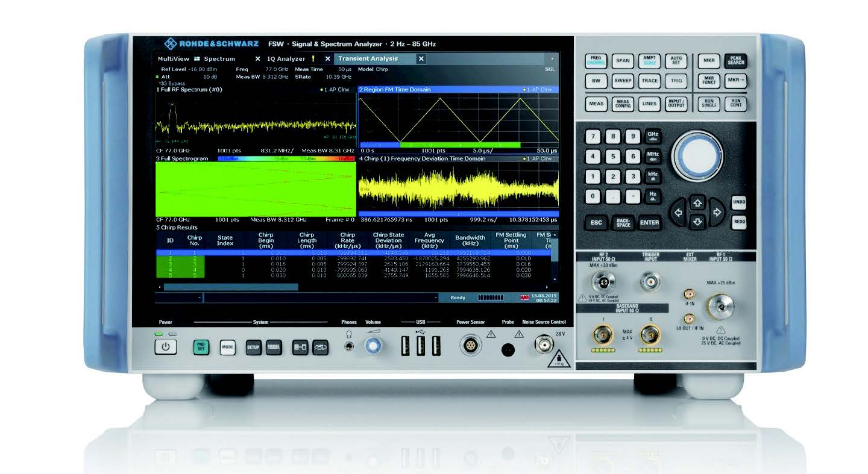Viewport: 868px width, 474px height.
Task: Hit the UNDO key
Action: pos(739,203)
